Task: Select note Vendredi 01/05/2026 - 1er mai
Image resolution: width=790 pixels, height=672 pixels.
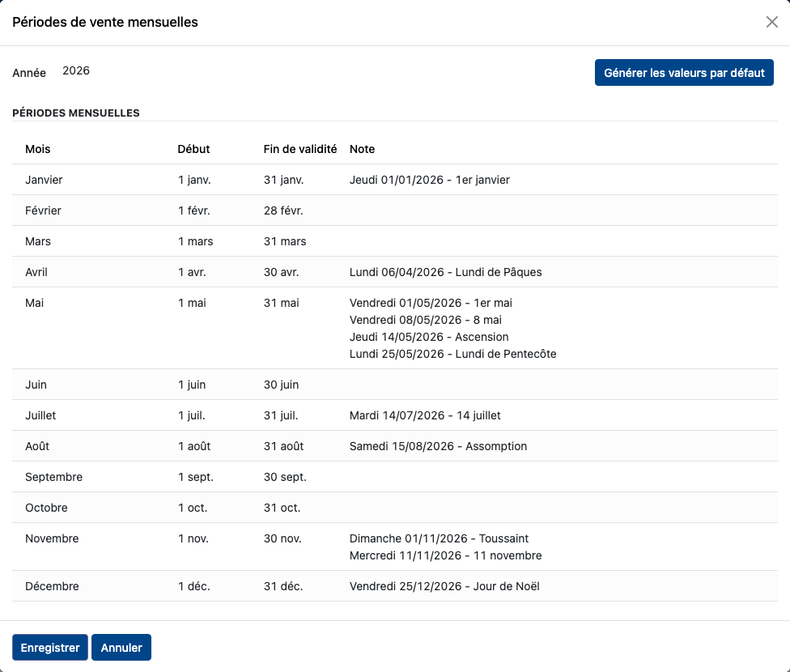Action: pyautogui.click(x=431, y=303)
